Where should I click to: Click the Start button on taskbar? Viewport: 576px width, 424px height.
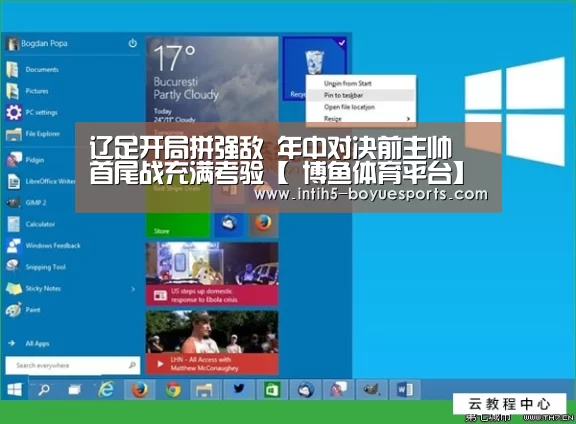(x=15, y=389)
